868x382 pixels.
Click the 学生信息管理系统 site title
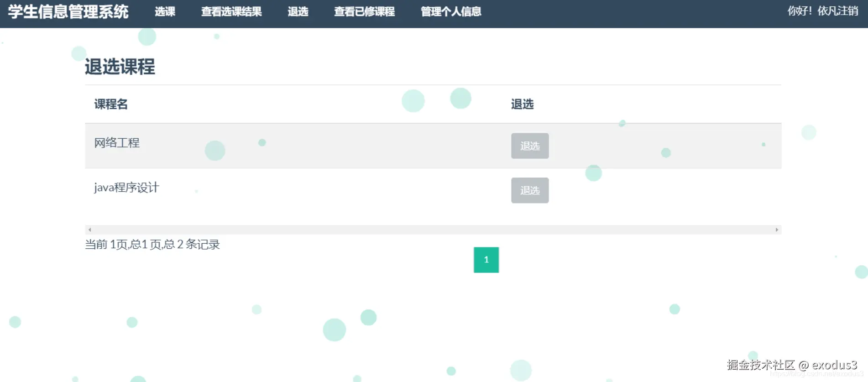pyautogui.click(x=68, y=11)
